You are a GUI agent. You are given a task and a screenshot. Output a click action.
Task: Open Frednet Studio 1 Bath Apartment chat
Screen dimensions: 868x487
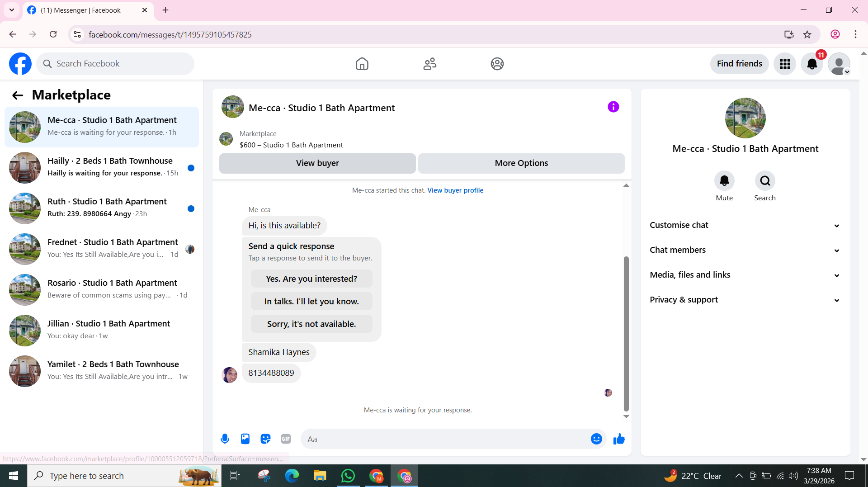click(102, 249)
